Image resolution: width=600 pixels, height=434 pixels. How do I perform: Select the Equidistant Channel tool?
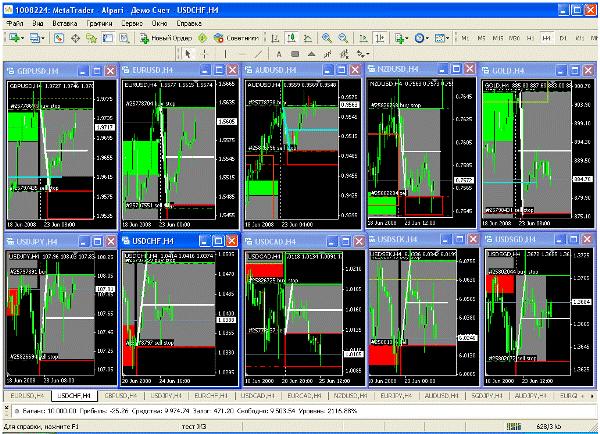click(344, 54)
